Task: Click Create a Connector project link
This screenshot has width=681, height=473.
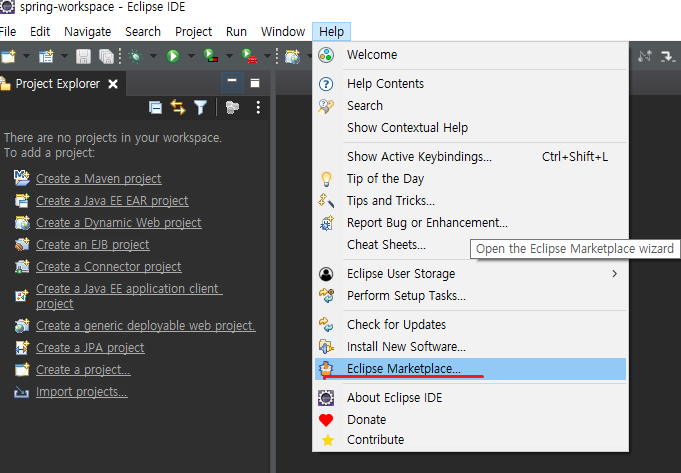Action: 109,267
